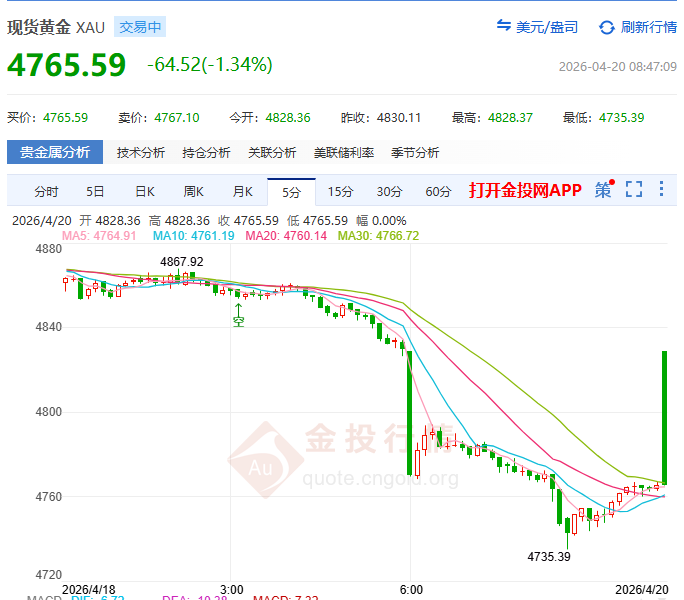The image size is (684, 600).
Task: Select the 5分 chart period
Action: click(x=291, y=192)
